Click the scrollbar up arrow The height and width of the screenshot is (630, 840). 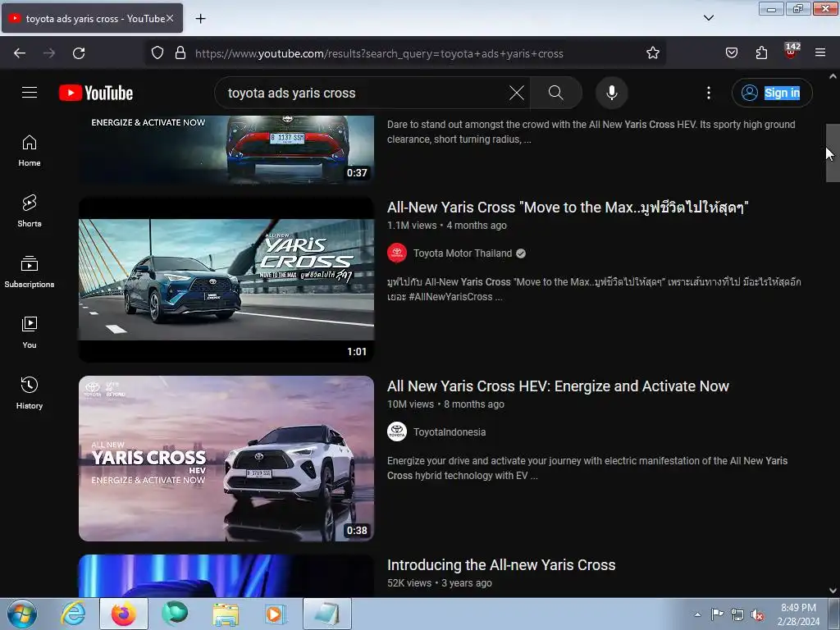pyautogui.click(x=833, y=76)
